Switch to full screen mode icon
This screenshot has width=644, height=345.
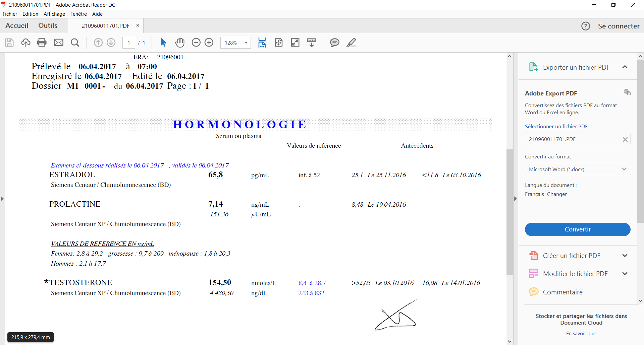pos(295,43)
